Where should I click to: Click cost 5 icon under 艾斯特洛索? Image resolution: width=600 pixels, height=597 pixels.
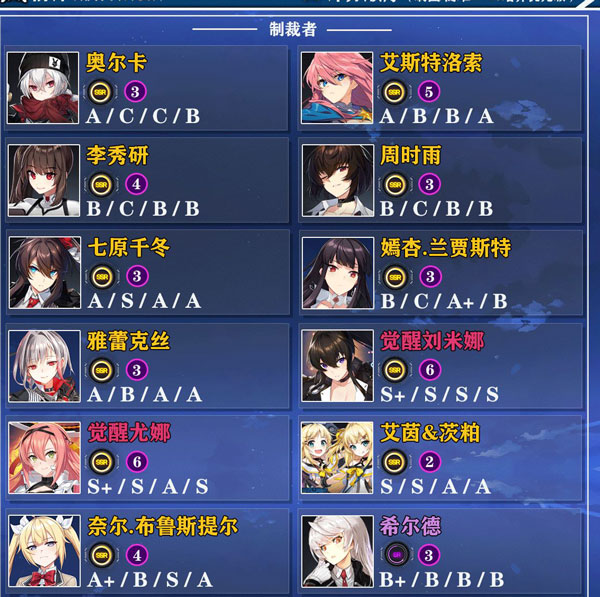pos(429,92)
